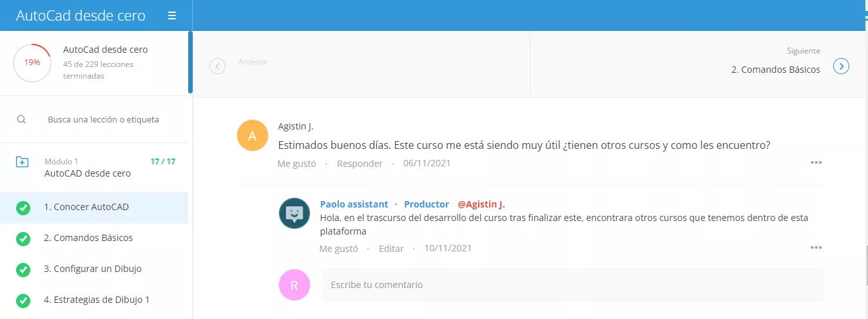Toggle the hamburger menu beside course title

[172, 16]
